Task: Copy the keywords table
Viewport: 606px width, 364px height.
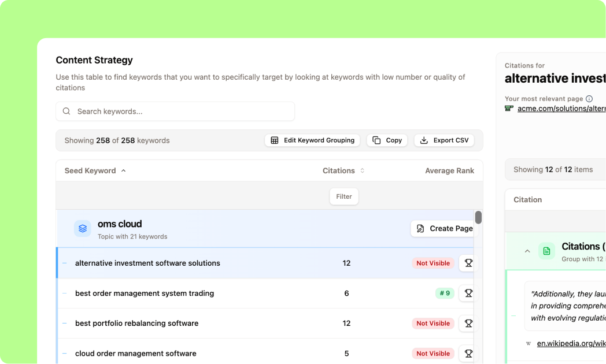Action: tap(387, 140)
